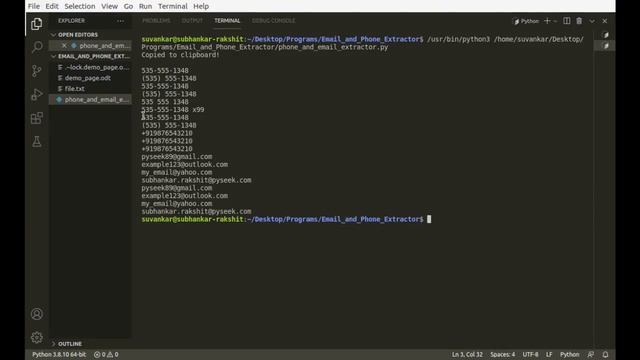Switch to the PROBLEMS tab

156,21
